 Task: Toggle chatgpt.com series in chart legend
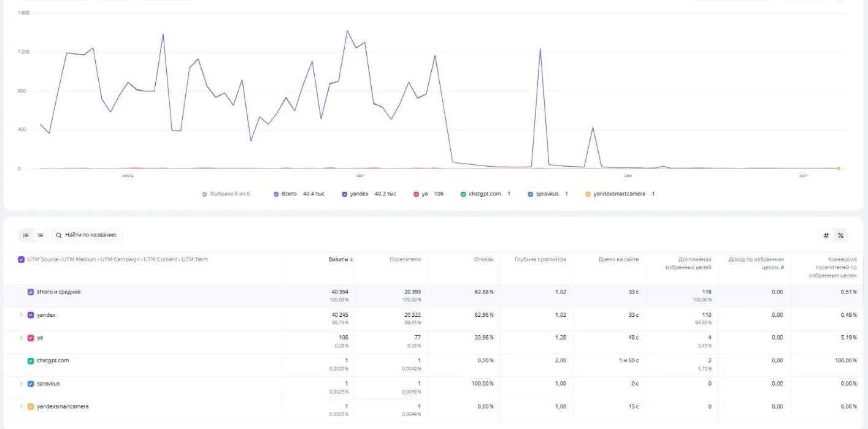463,194
